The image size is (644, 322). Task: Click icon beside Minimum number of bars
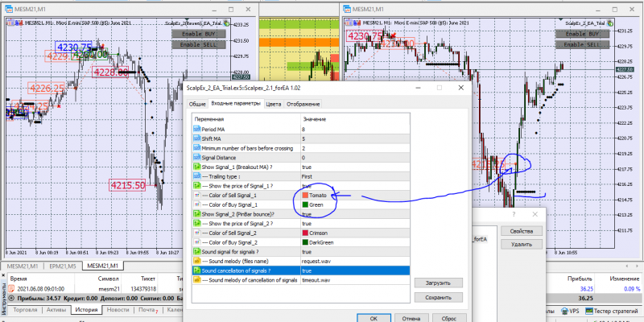click(196, 148)
